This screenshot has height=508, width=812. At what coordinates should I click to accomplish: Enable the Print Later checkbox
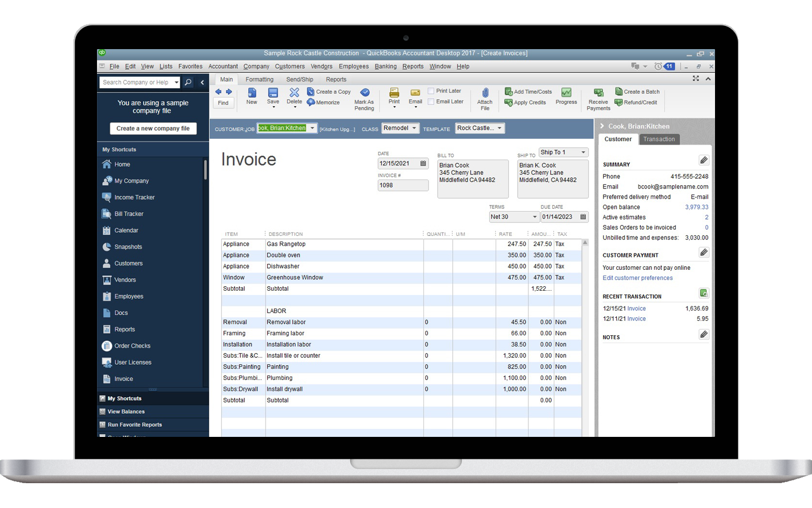(x=431, y=91)
